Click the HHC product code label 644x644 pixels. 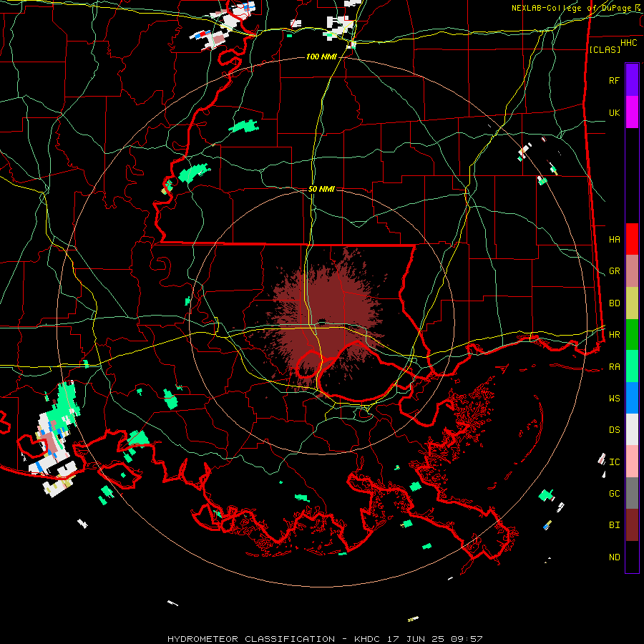coord(628,43)
